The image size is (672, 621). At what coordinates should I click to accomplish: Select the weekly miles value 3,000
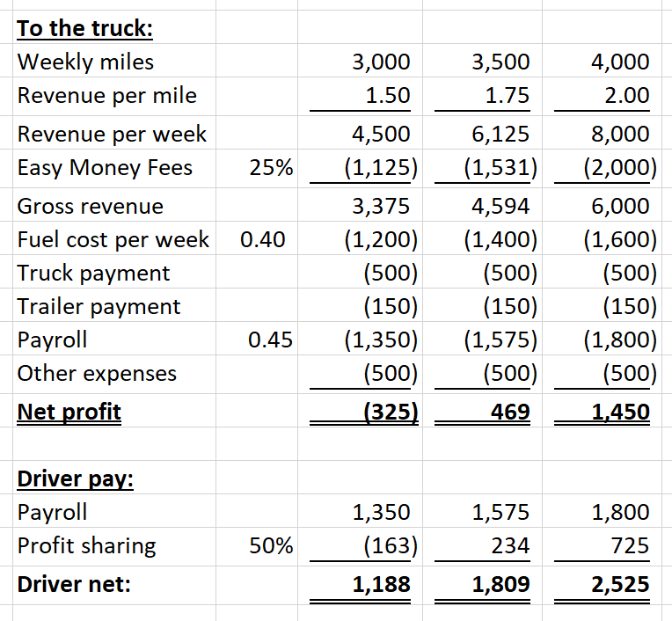coord(381,62)
